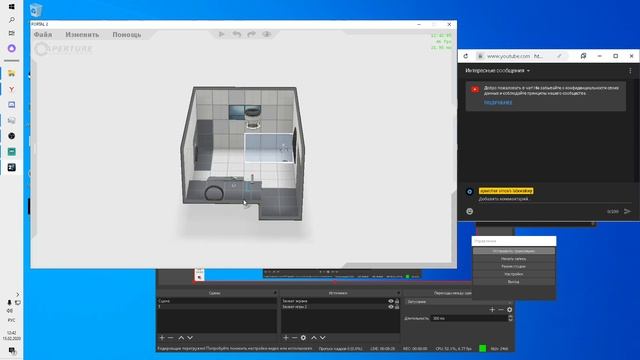This screenshot has width=640, height=360.
Task: Move scene up in Сцены panel
Action: (x=181, y=338)
